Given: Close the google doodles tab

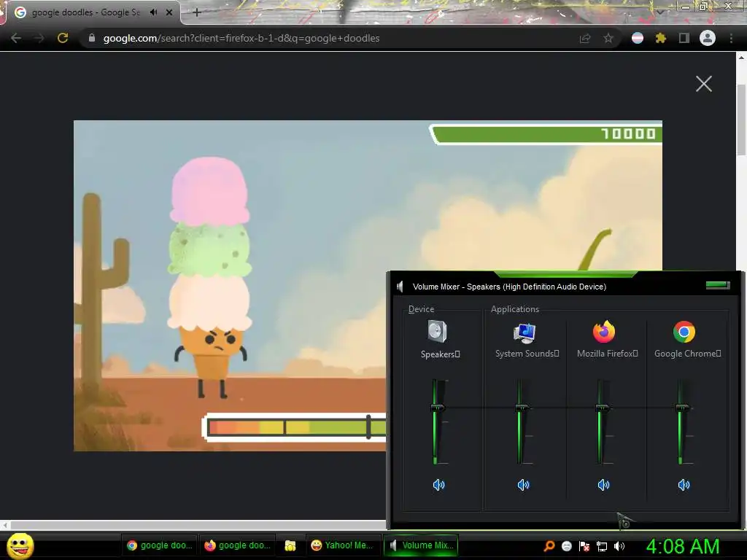Looking at the screenshot, I should click(169, 12).
